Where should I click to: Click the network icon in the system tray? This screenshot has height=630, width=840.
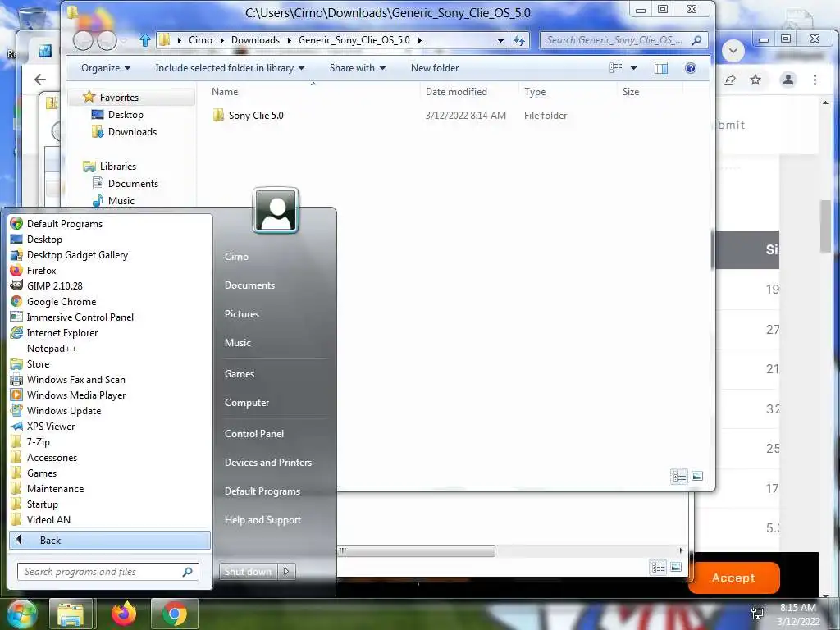pyautogui.click(x=757, y=614)
